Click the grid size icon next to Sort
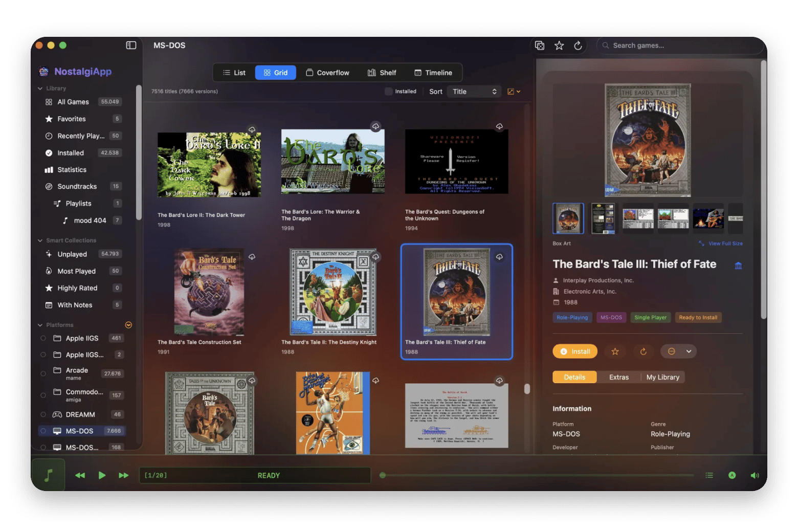 (x=514, y=92)
